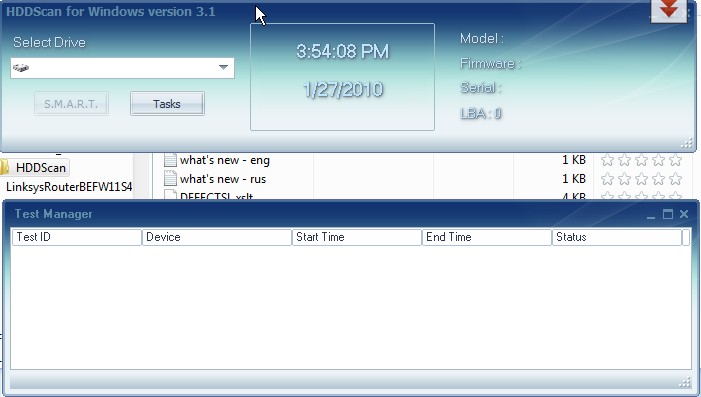Select the "what's new - rus" file
Viewport: 701px width, 397px height.
223,179
